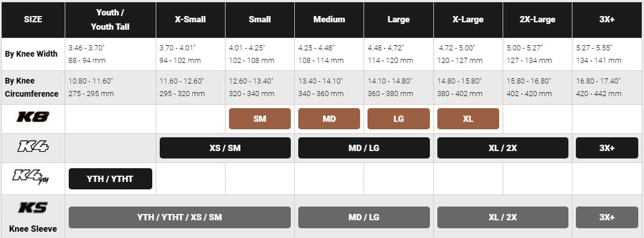Click the 2X-Large column header
This screenshot has height=238, width=644.
pyautogui.click(x=537, y=19)
